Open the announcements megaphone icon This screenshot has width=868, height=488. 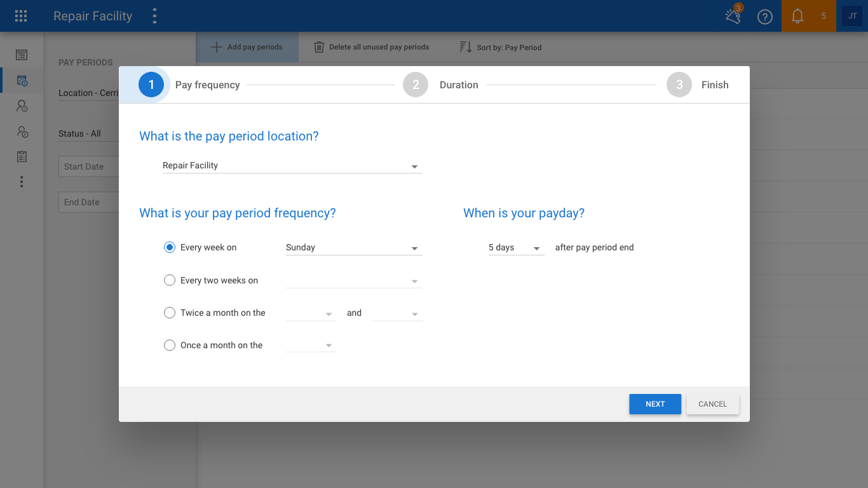pos(733,16)
